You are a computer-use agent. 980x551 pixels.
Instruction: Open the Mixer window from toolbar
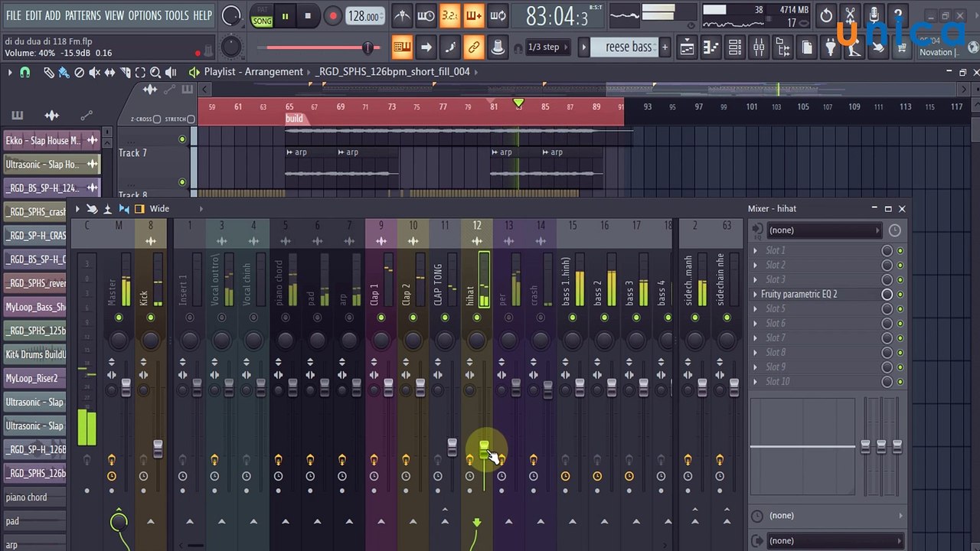(x=759, y=47)
